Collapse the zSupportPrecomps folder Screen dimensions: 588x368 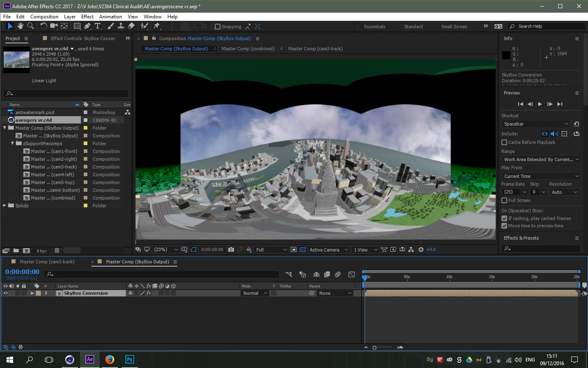(x=12, y=144)
